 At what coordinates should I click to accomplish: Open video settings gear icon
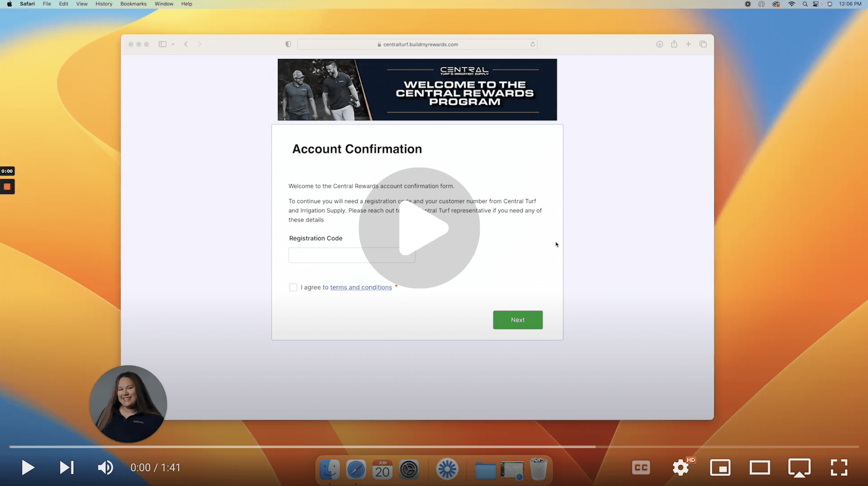[680, 467]
